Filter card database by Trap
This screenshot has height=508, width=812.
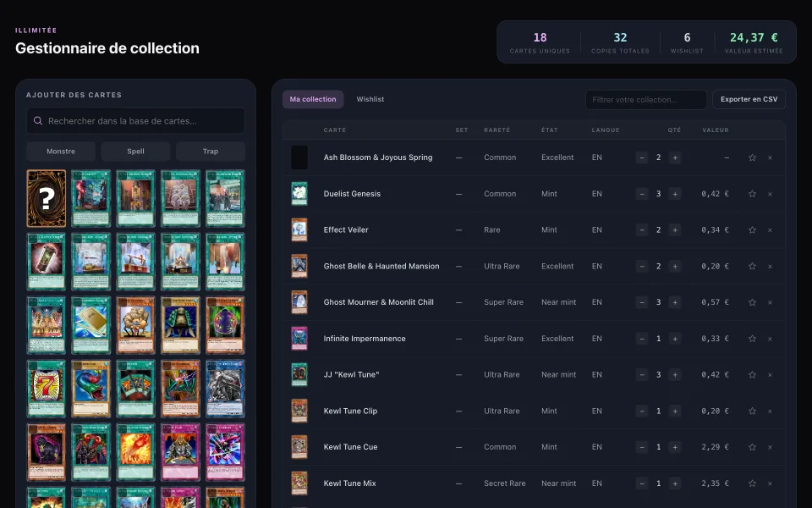pyautogui.click(x=211, y=152)
